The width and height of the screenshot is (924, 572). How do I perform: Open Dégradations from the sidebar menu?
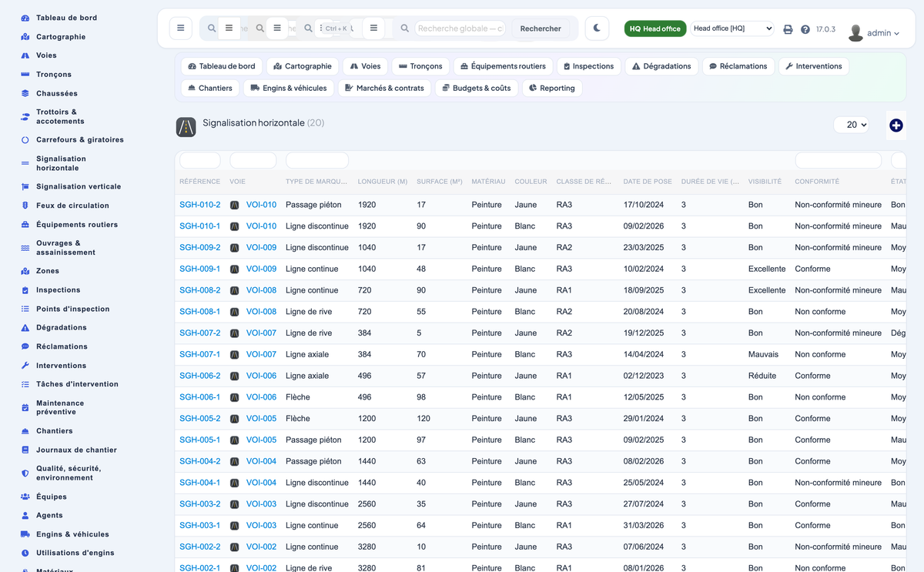point(62,327)
